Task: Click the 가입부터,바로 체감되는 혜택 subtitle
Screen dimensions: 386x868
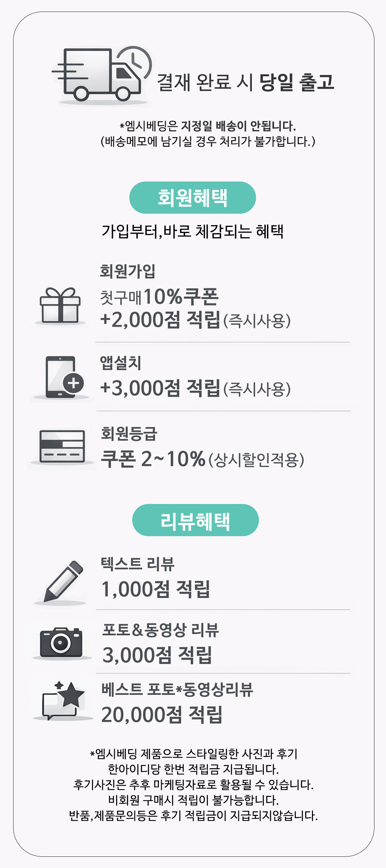Action: [x=192, y=231]
